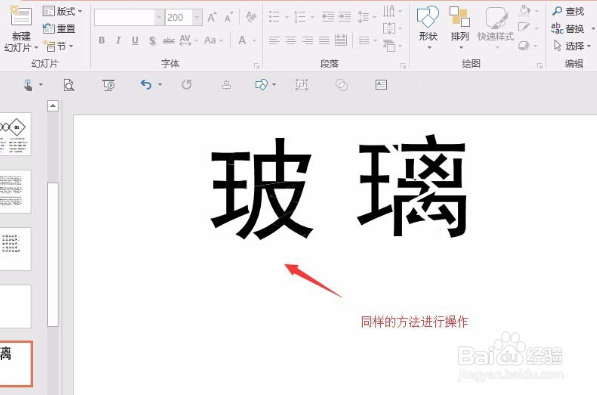Clear all text formatting with the eraser icon
The height and width of the screenshot is (395, 597).
[251, 17]
